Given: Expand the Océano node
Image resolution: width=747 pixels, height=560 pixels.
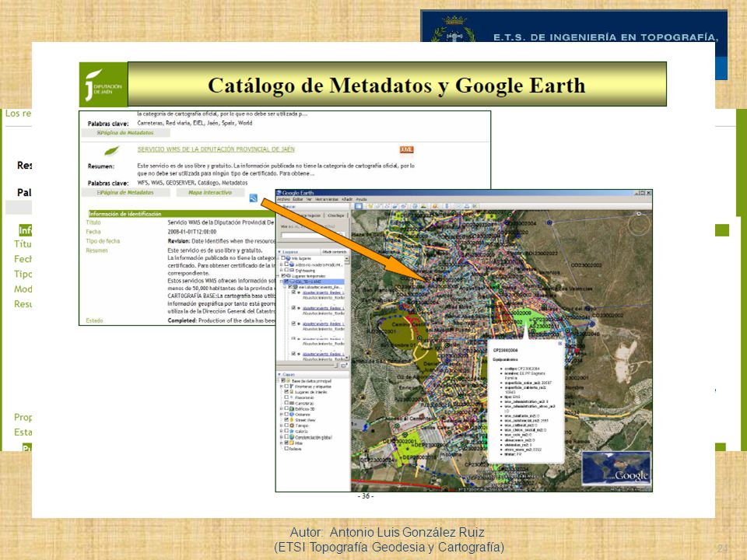Looking at the screenshot, I should click(281, 415).
